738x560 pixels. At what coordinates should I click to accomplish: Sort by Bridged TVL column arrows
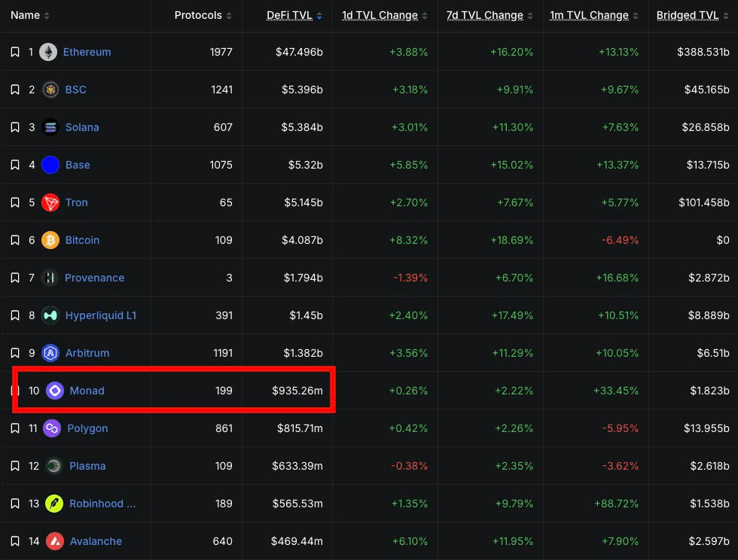(x=726, y=16)
